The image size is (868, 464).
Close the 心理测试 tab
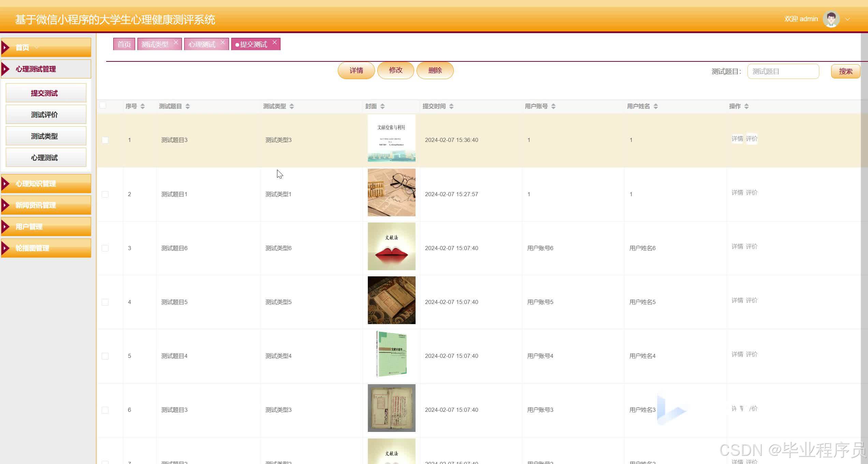223,42
